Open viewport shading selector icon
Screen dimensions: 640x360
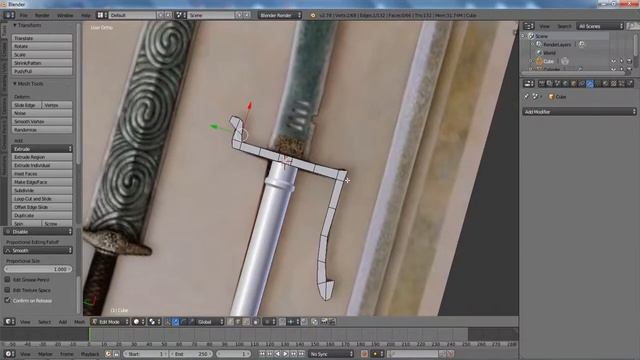click(x=139, y=322)
